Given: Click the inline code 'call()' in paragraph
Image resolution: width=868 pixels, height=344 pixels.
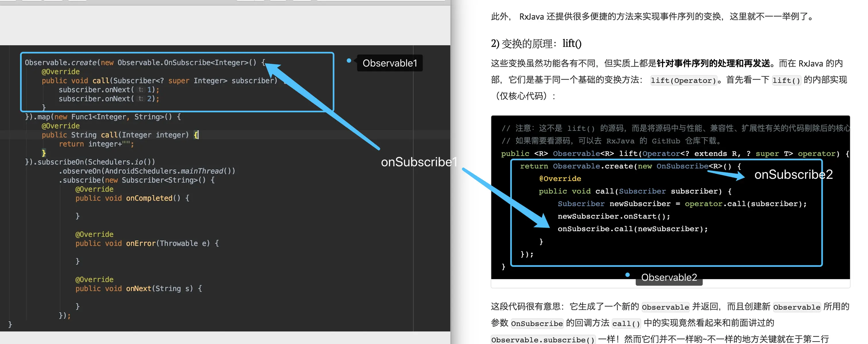Looking at the screenshot, I should [x=626, y=323].
